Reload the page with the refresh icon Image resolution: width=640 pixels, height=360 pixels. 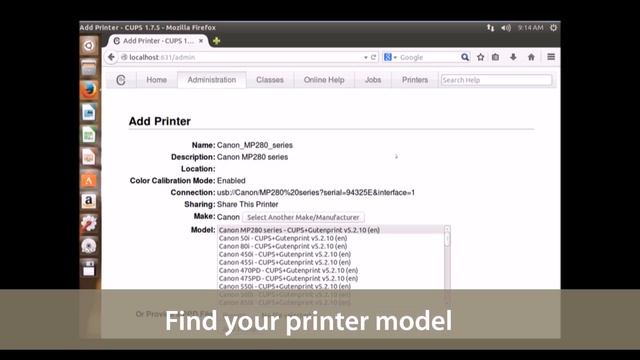(373, 57)
